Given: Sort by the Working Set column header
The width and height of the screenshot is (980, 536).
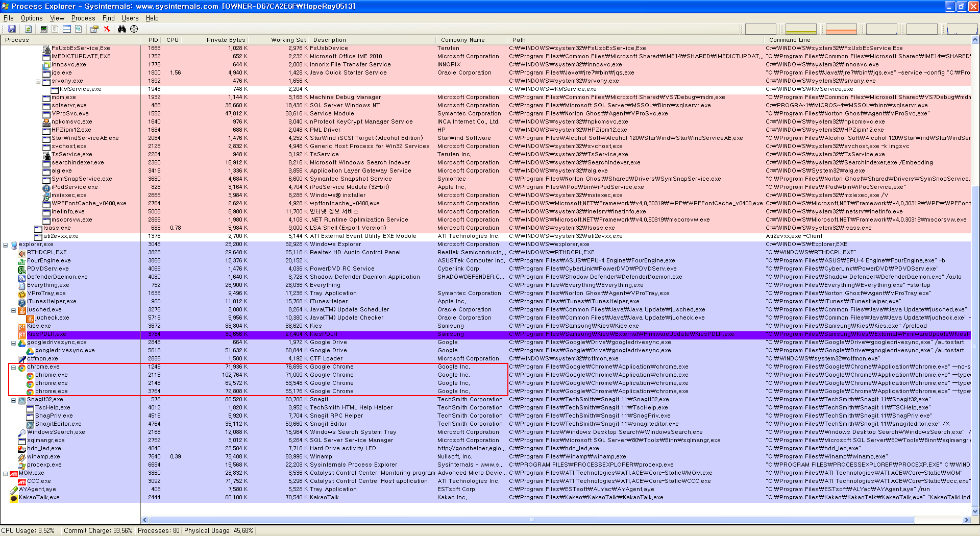Looking at the screenshot, I should (279, 40).
